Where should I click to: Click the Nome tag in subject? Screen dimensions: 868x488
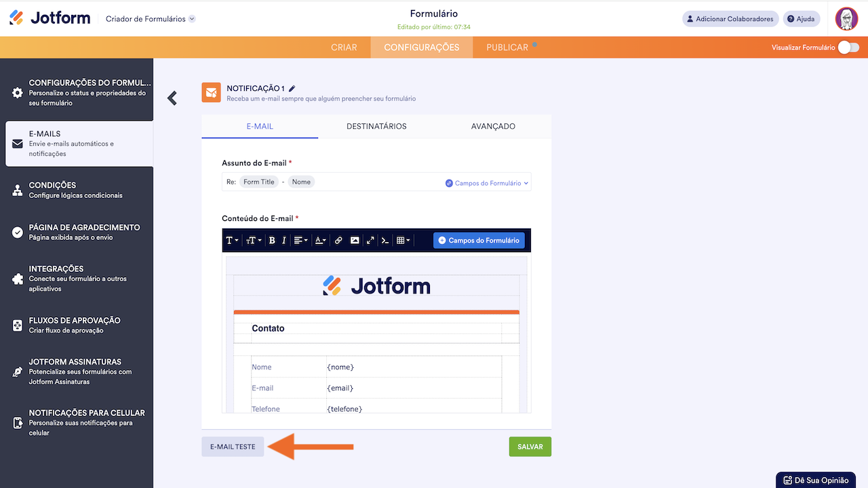301,182
